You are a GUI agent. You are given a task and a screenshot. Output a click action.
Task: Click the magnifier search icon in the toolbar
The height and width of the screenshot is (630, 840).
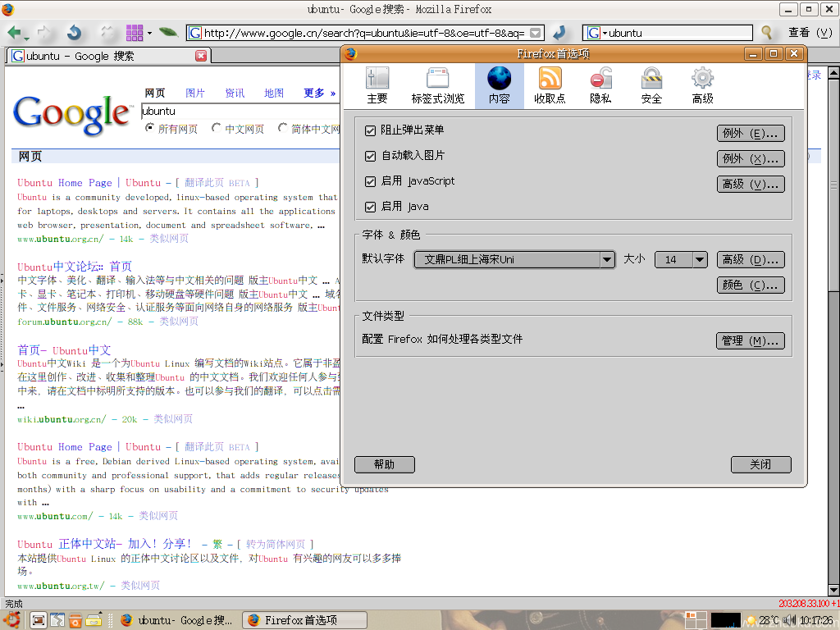pyautogui.click(x=767, y=33)
